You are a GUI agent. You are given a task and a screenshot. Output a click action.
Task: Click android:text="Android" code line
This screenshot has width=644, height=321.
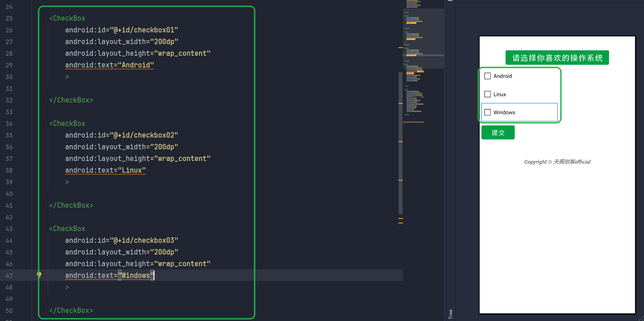tap(110, 65)
